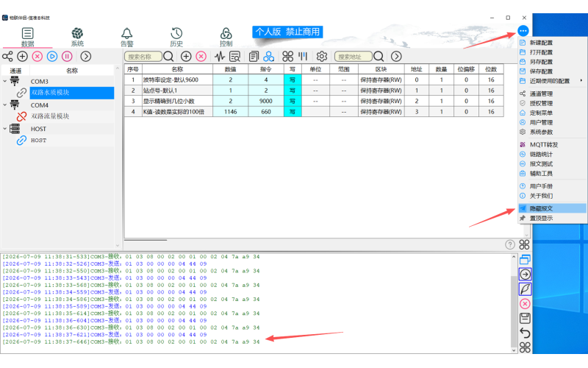This screenshot has width=588, height=368.
Task: Click the waveform pulse icon
Action: click(x=220, y=57)
